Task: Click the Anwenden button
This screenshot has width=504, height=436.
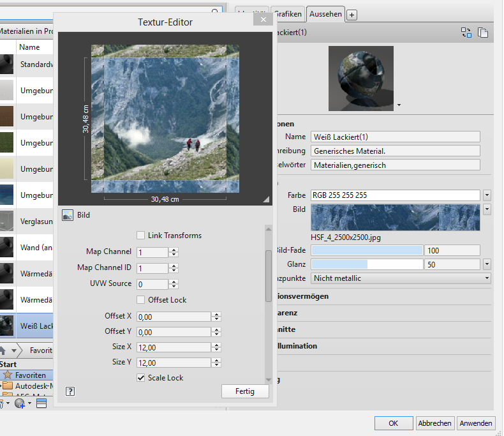Action: pos(476,423)
